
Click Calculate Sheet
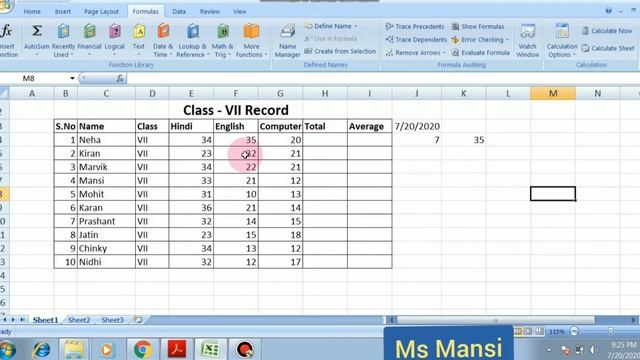click(608, 48)
